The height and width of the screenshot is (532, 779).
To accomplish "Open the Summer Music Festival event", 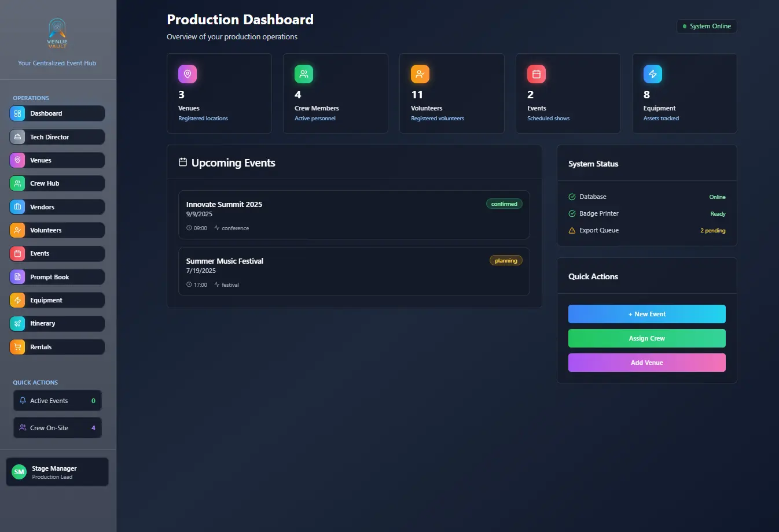I will 354,271.
